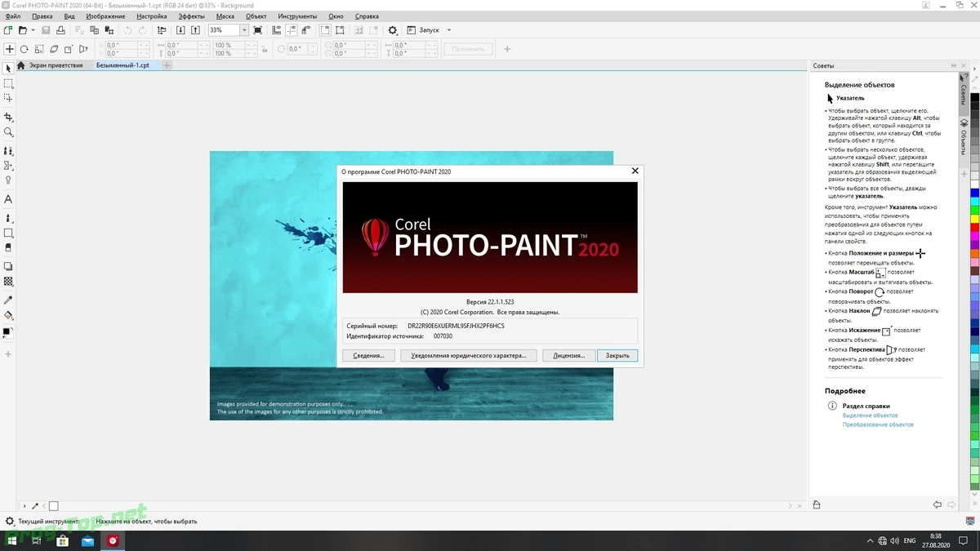Screen dimensions: 980x551
Task: Toggle guidelines display icon
Action: pyautogui.click(x=292, y=30)
